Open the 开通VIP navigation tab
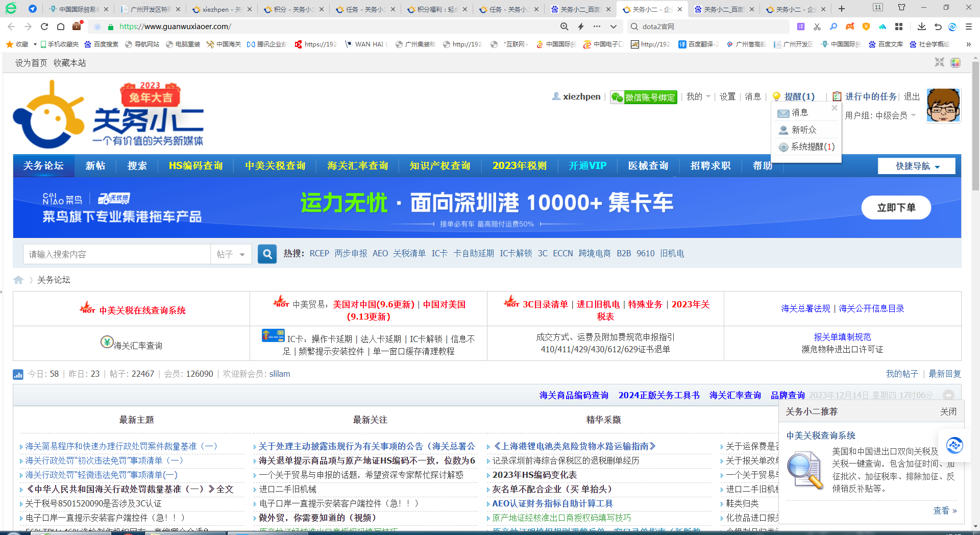Screen dimensions: 980x535 pos(587,166)
